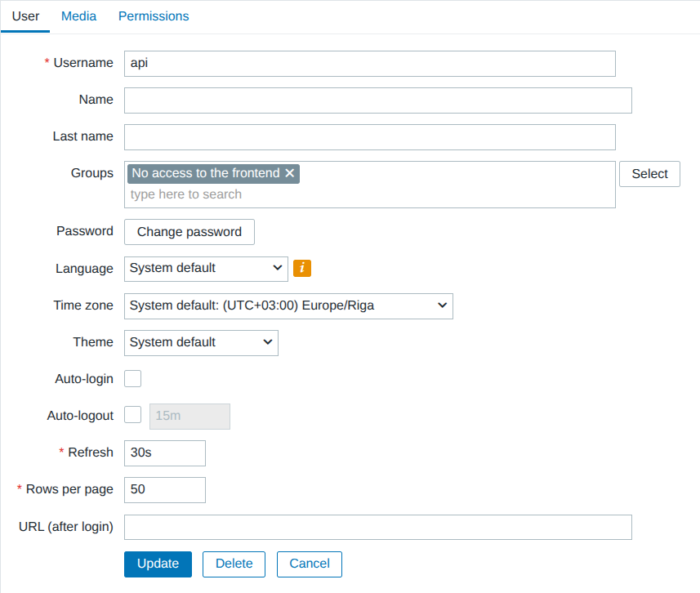Switch to the Media tab
This screenshot has height=593, width=700.
coord(78,16)
